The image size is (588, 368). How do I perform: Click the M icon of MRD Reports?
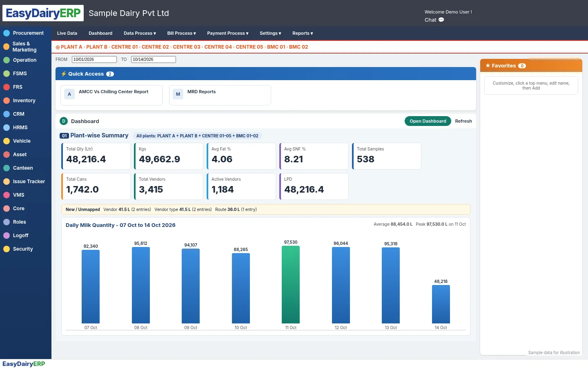coord(178,94)
